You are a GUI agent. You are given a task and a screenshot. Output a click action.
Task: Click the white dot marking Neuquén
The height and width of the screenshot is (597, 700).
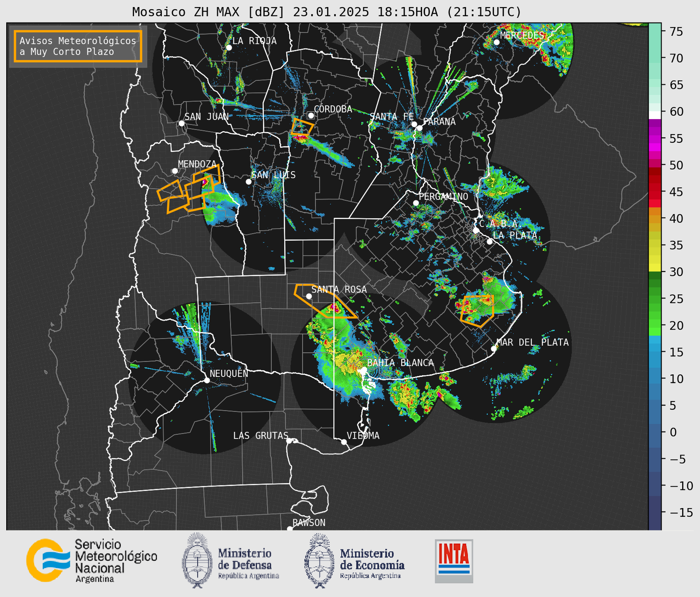point(207,380)
